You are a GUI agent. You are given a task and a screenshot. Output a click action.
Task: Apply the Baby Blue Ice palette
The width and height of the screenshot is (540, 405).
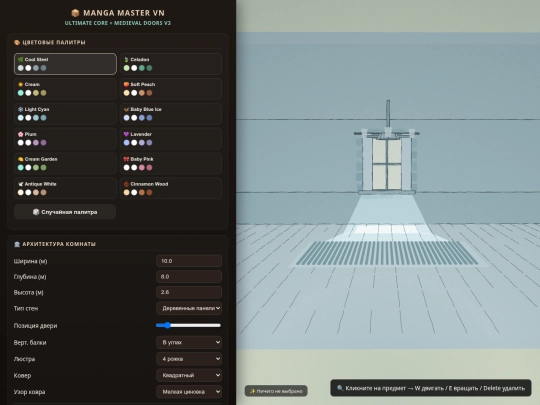coord(170,114)
